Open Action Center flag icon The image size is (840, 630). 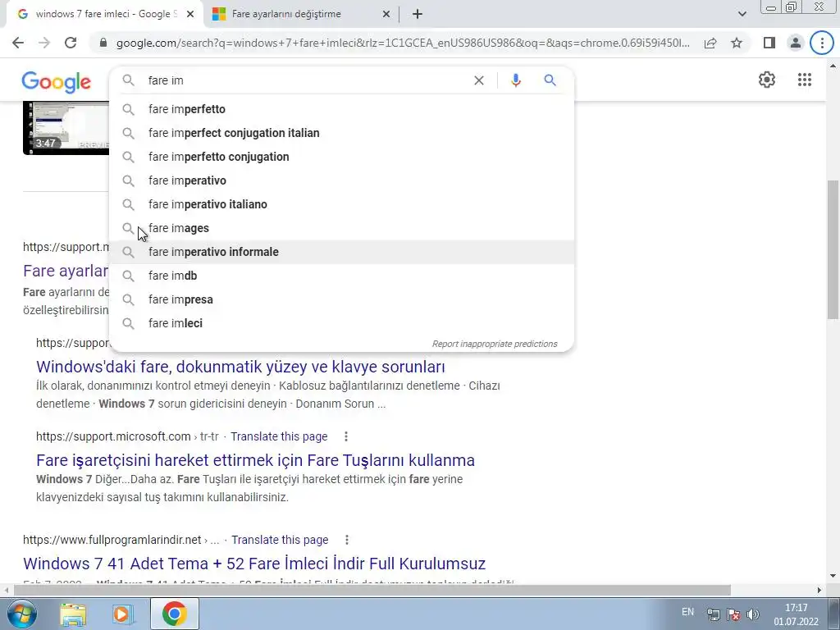point(733,614)
